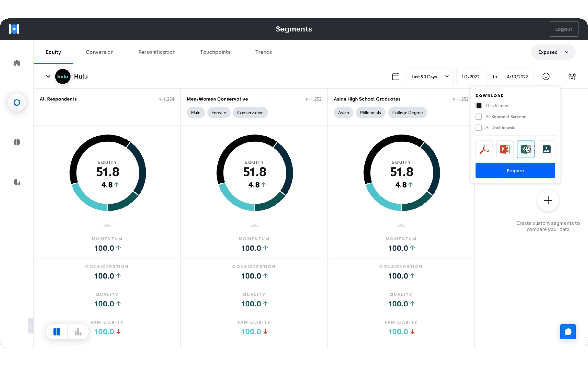Uncheck the This Screen checkbox
This screenshot has height=367, width=588.
[x=479, y=106]
